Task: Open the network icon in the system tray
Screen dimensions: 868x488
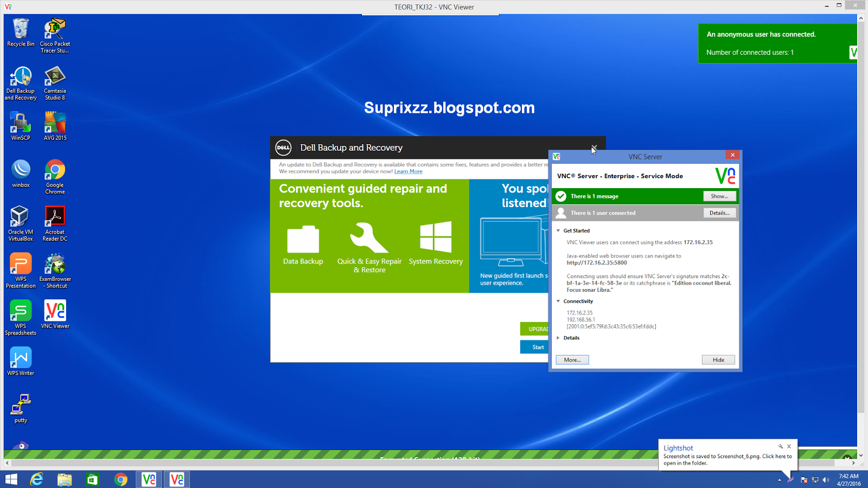Action: (815, 480)
